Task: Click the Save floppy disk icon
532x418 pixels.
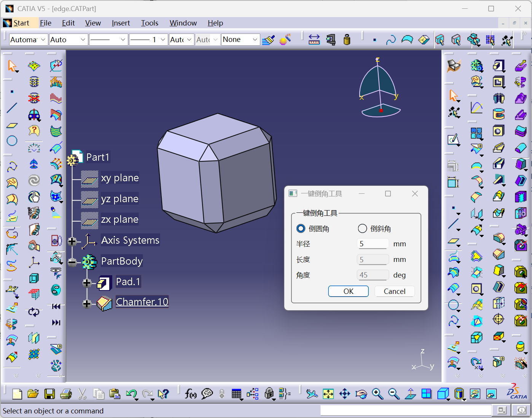Action: (x=49, y=394)
